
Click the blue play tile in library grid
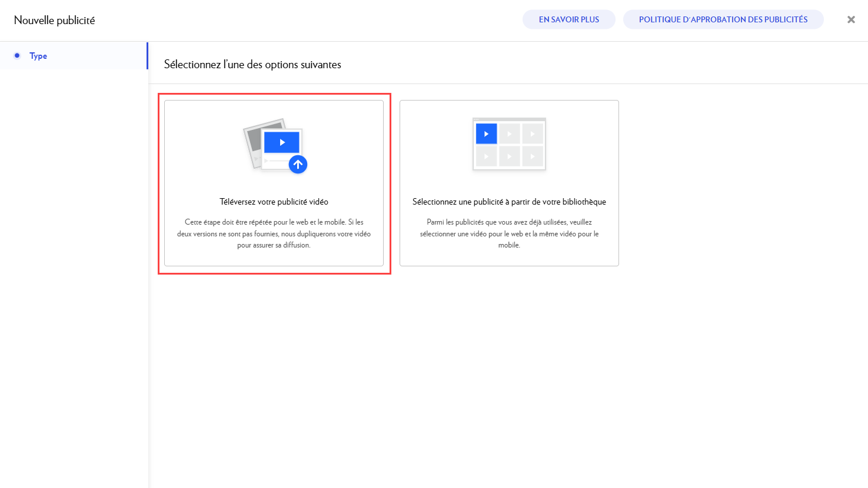[x=486, y=134]
